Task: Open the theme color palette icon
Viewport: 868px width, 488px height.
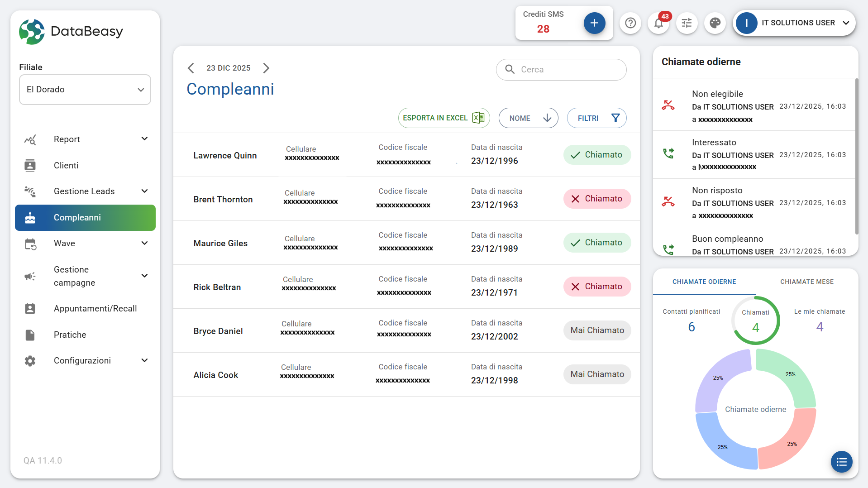Action: point(715,23)
